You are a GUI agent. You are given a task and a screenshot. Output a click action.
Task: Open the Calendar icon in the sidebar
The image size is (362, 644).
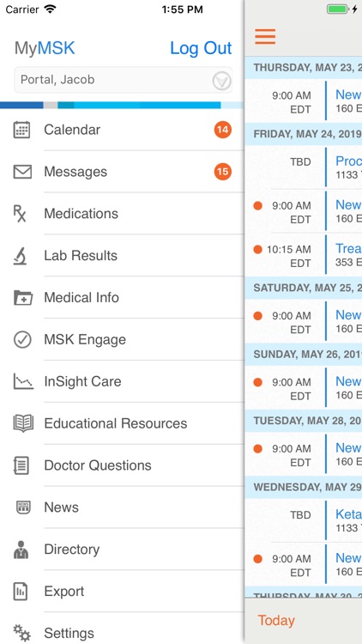[21, 130]
